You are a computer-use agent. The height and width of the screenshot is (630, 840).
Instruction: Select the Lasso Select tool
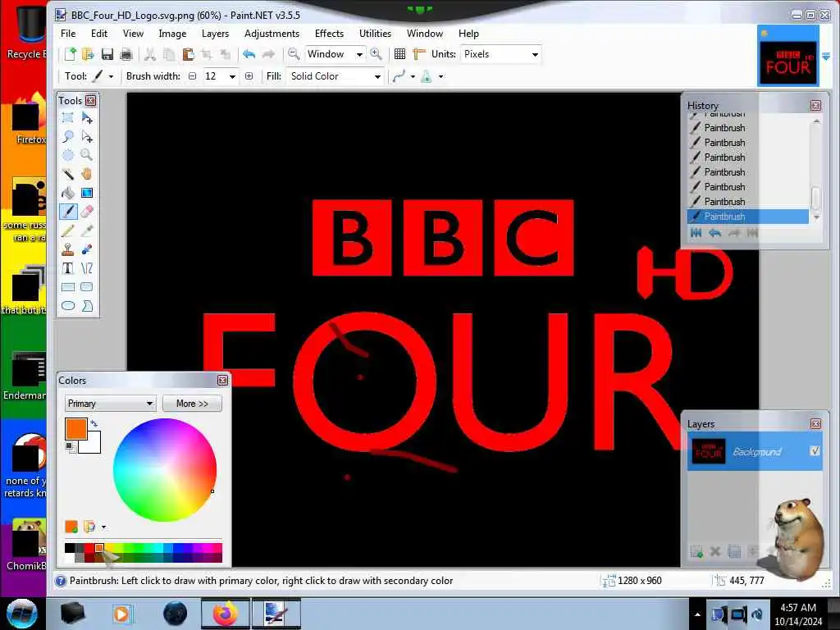point(68,137)
